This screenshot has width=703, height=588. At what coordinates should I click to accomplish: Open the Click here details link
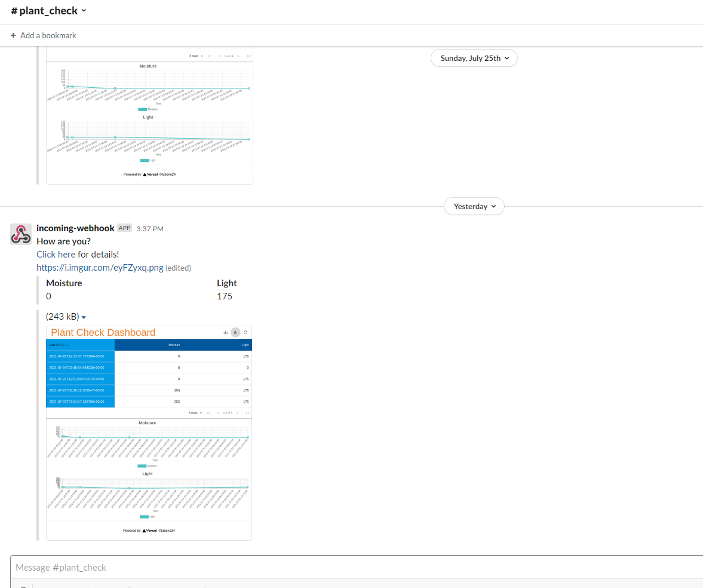(56, 255)
